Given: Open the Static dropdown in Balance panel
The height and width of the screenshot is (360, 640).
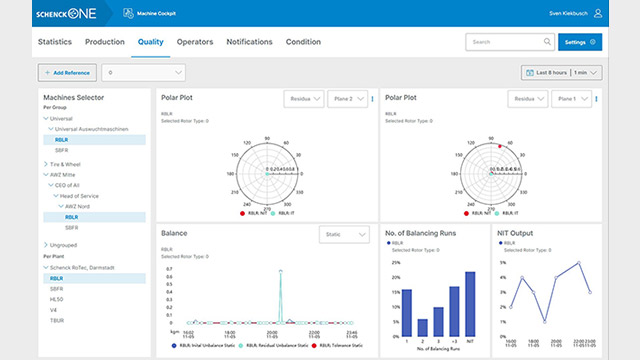Looking at the screenshot, I should coord(344,234).
